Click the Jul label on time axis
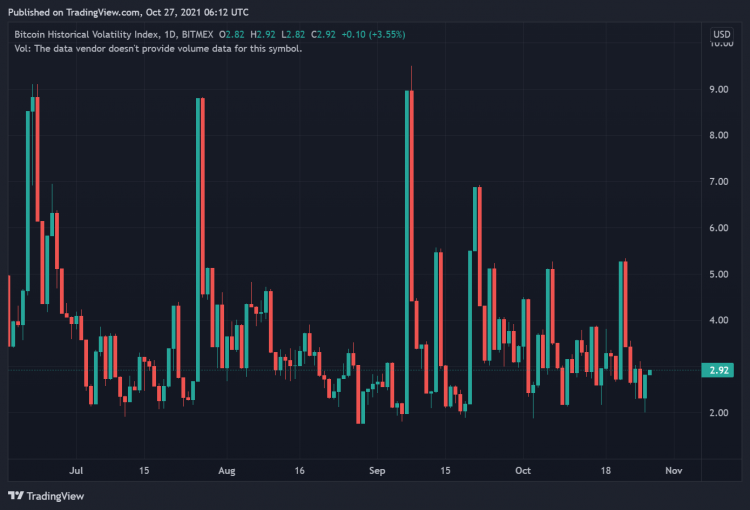 coord(76,469)
